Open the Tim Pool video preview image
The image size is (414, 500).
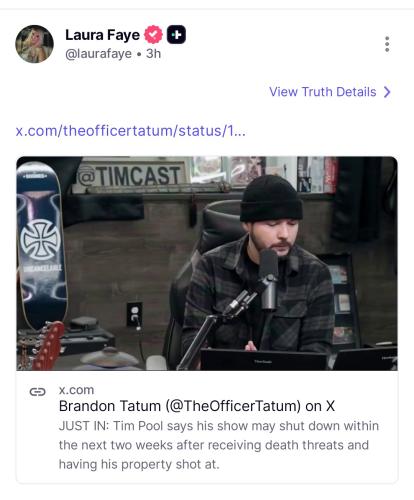(207, 263)
